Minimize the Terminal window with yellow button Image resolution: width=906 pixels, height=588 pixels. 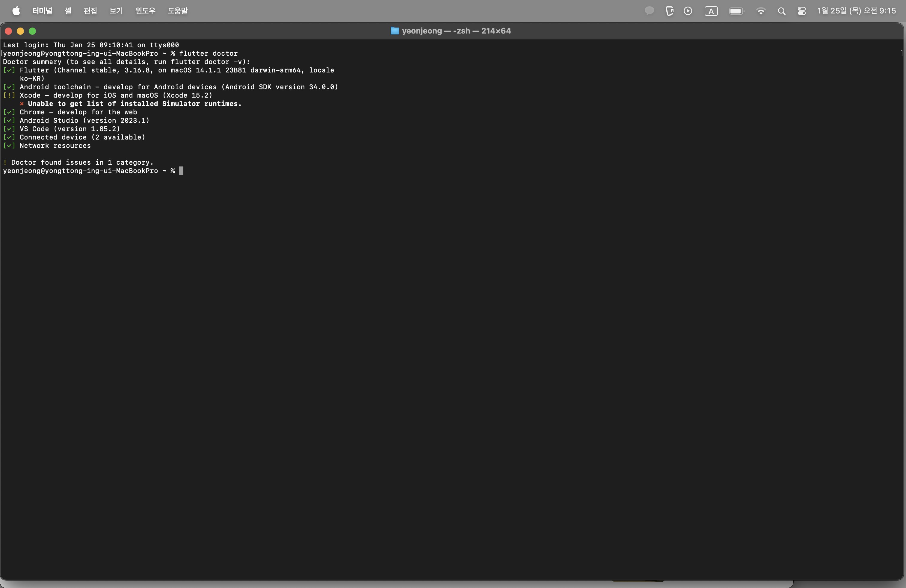[x=21, y=31]
